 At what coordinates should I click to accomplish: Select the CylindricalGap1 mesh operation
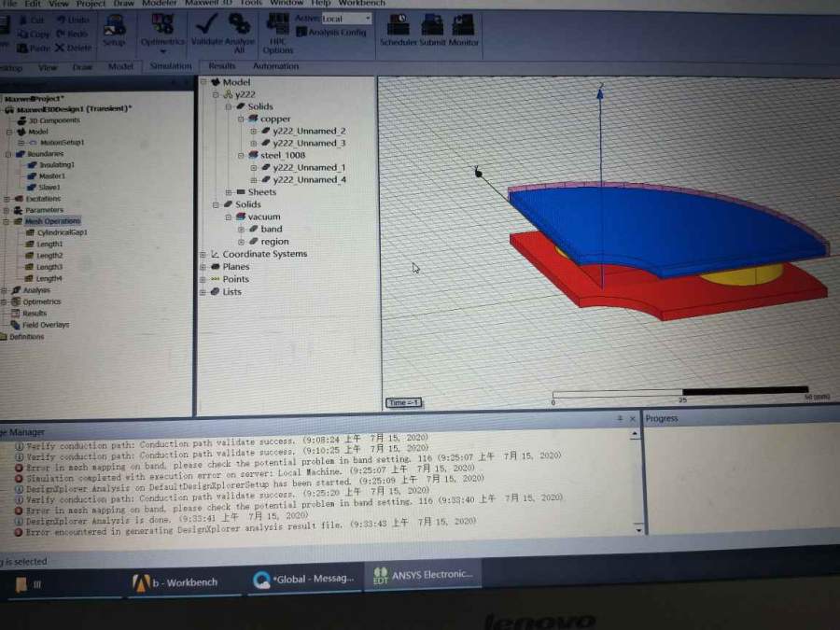[62, 232]
